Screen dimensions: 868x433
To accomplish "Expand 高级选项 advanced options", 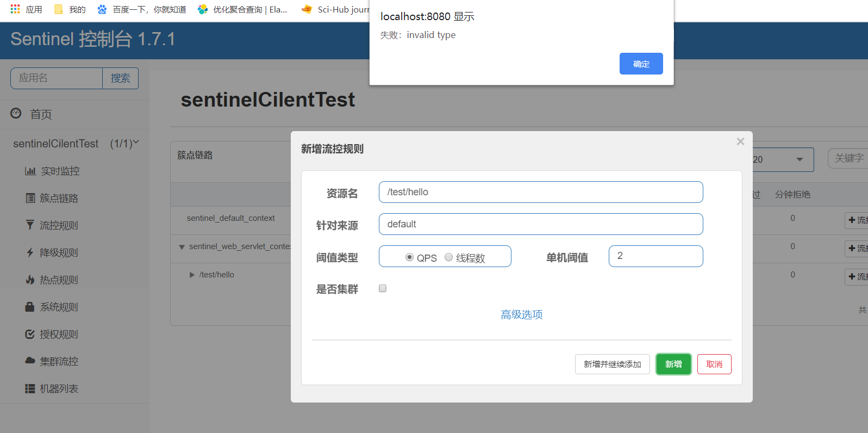I will click(522, 314).
